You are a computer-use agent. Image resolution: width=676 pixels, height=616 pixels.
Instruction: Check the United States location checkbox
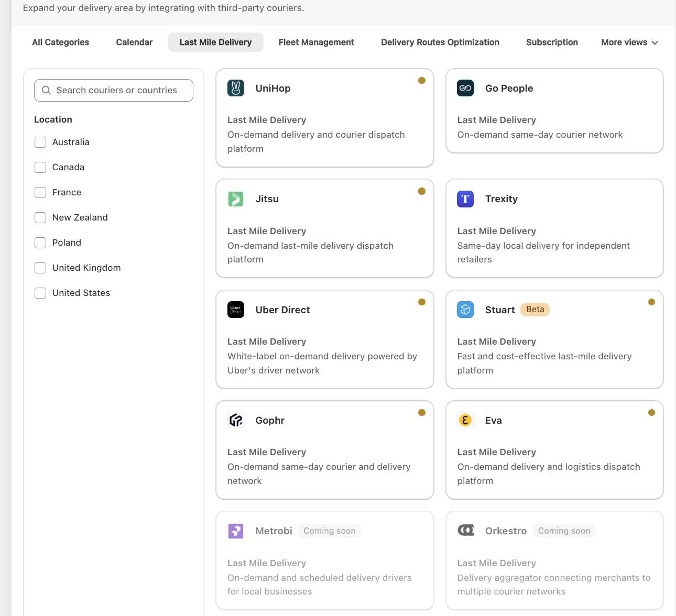pyautogui.click(x=40, y=293)
